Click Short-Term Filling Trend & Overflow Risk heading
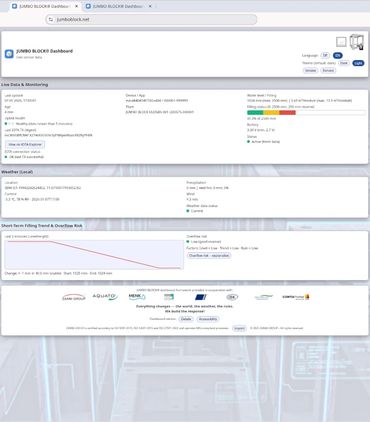This screenshot has width=370, height=422. (x=42, y=226)
